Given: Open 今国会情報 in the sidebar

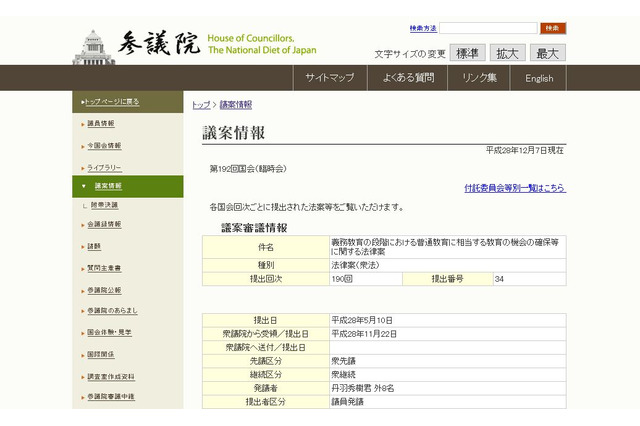Looking at the screenshot, I should pos(104,146).
